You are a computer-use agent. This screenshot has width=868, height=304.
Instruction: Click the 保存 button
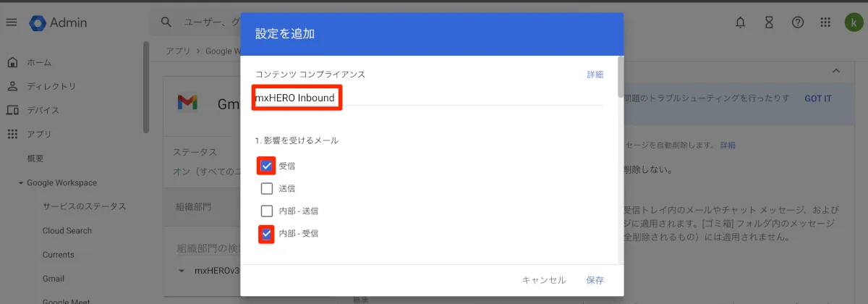coord(595,280)
